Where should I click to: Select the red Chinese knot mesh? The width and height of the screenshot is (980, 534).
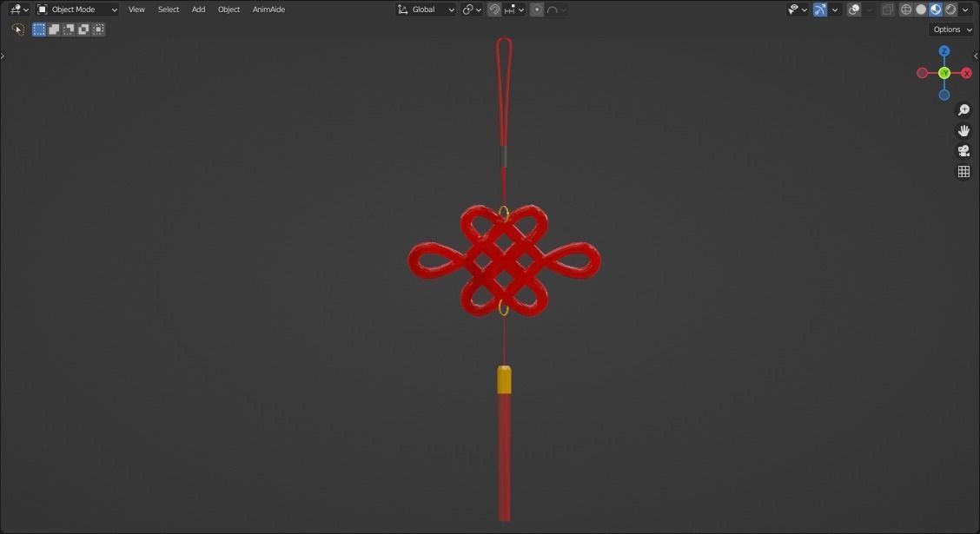[x=504, y=260]
